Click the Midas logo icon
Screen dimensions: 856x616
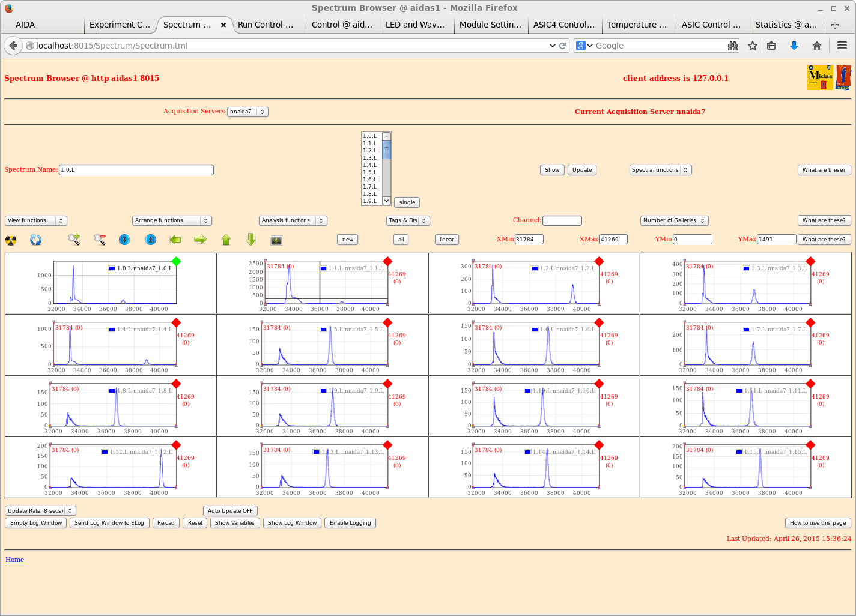point(820,77)
